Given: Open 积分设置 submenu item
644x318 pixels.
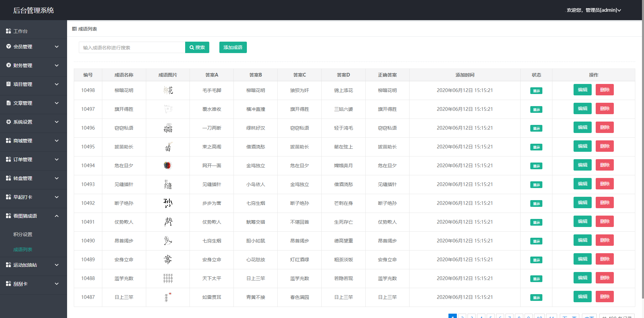Looking at the screenshot, I should coord(23,234).
